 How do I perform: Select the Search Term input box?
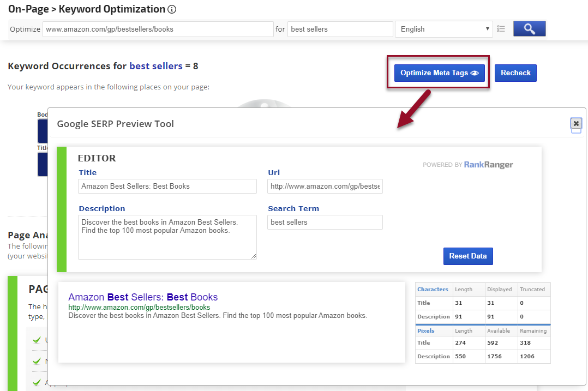pos(325,222)
